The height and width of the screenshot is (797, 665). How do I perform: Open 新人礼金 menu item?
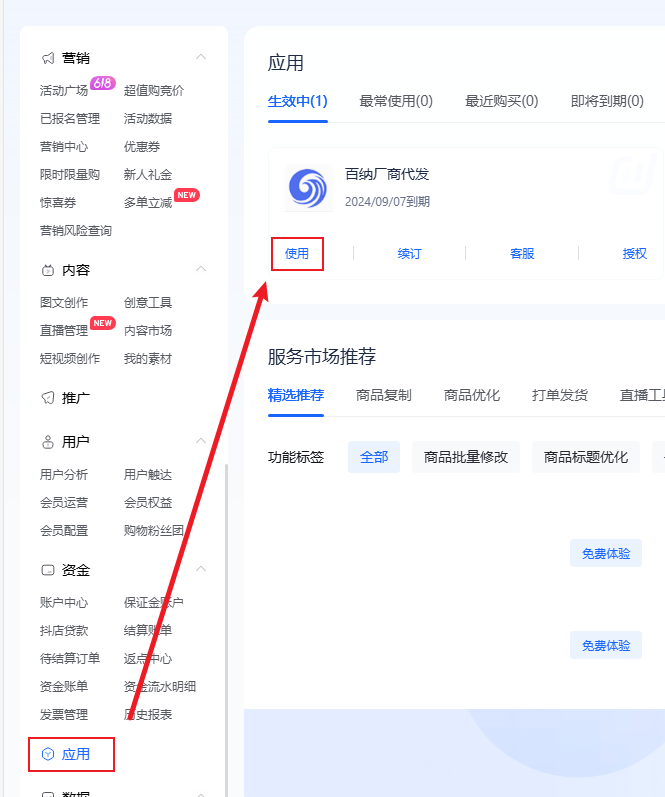click(x=148, y=175)
